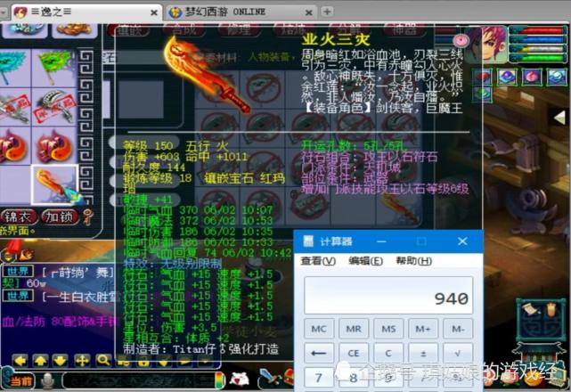Select the teal feather fan inventory item
Screen dimensions: 571x392
[13, 68]
